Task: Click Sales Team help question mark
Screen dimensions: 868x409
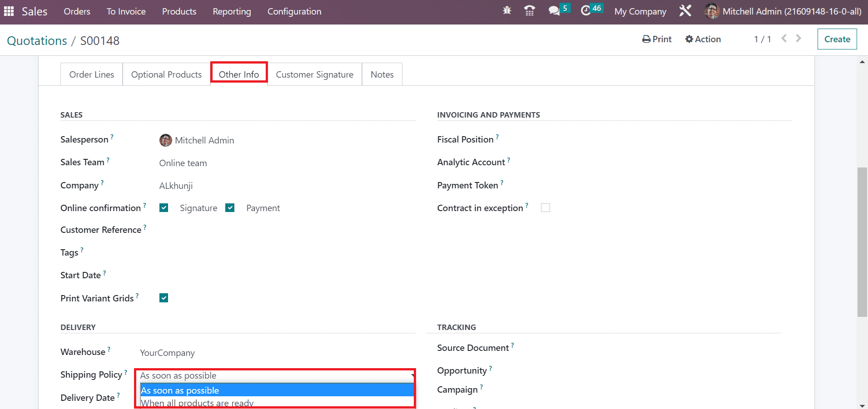Action: point(108,159)
